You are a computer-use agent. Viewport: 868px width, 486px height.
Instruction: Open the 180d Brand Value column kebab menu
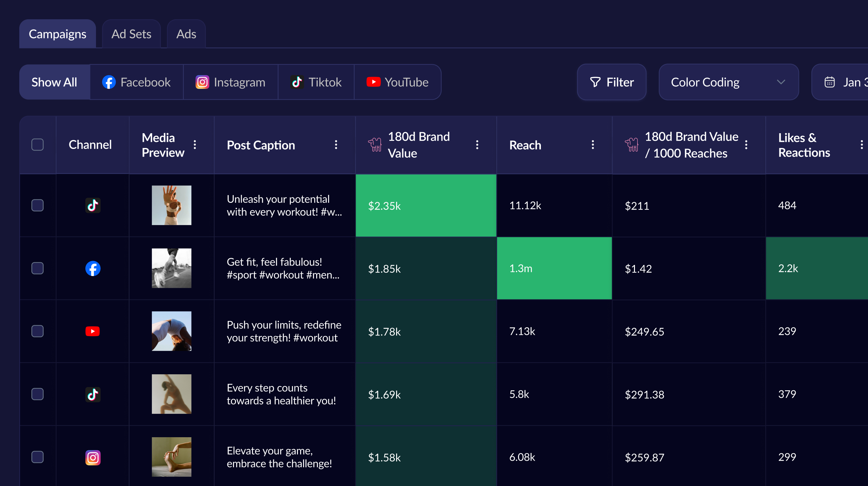[477, 145]
